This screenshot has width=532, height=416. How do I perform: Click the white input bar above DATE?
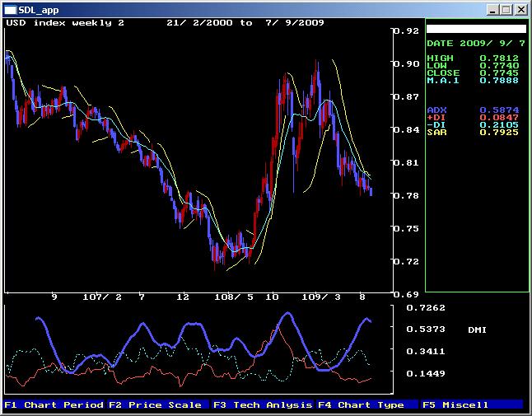pyautogui.click(x=476, y=29)
